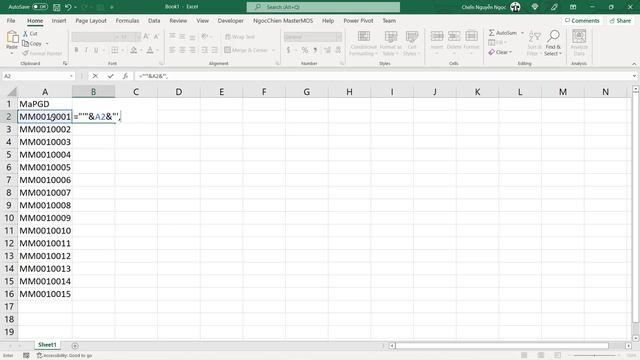This screenshot has width=640, height=360.
Task: Toggle Wrap Text option
Action: click(x=240, y=37)
